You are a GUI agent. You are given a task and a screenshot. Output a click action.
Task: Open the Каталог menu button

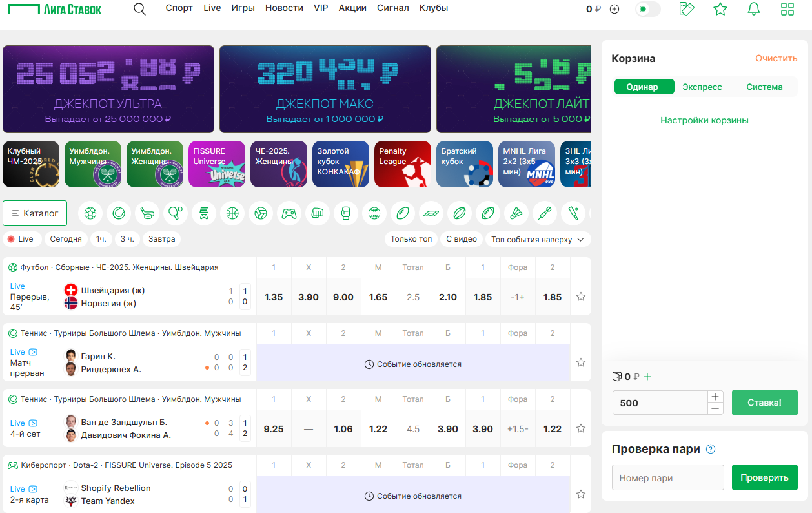click(35, 213)
